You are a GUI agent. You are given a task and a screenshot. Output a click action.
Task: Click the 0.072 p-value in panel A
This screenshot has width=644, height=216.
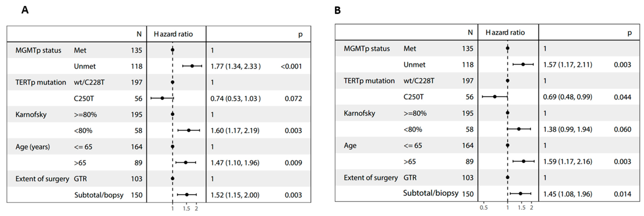pyautogui.click(x=293, y=99)
